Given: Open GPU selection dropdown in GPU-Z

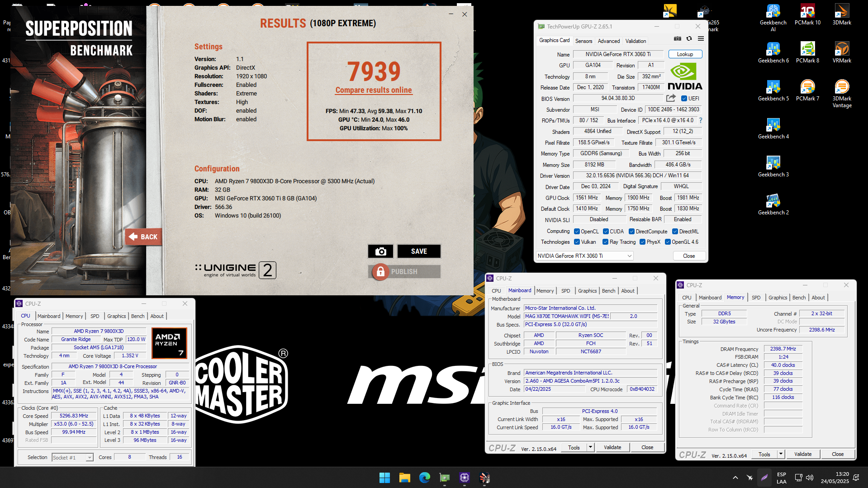Looking at the screenshot, I should [x=584, y=256].
